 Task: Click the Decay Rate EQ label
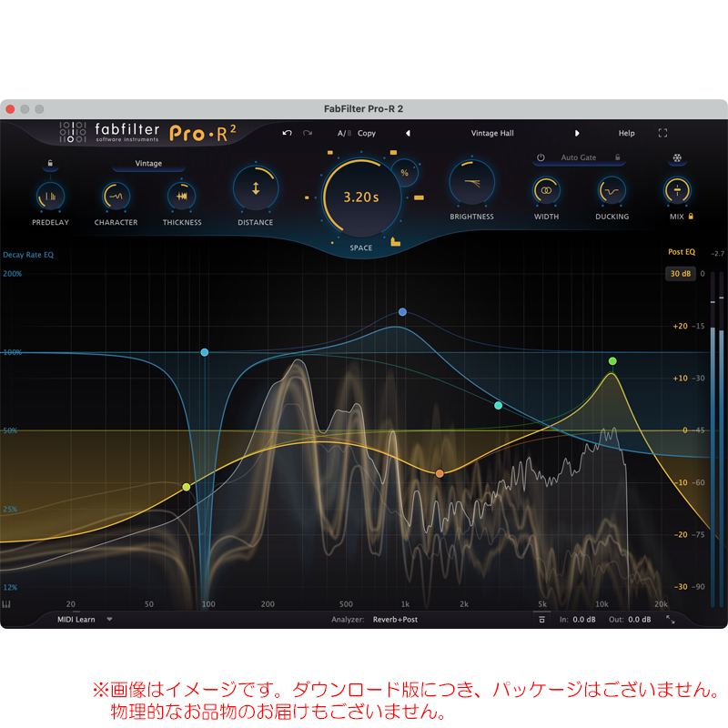[28, 255]
